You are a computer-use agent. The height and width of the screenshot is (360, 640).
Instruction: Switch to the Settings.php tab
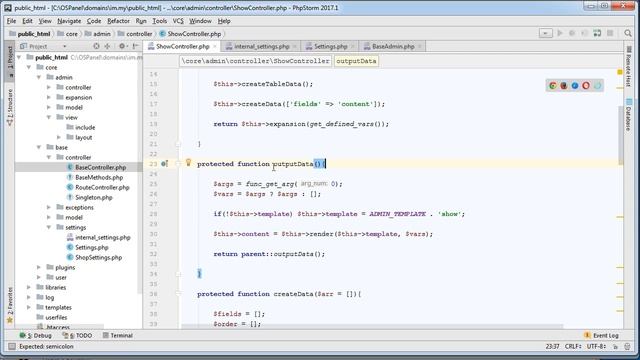[x=330, y=47]
